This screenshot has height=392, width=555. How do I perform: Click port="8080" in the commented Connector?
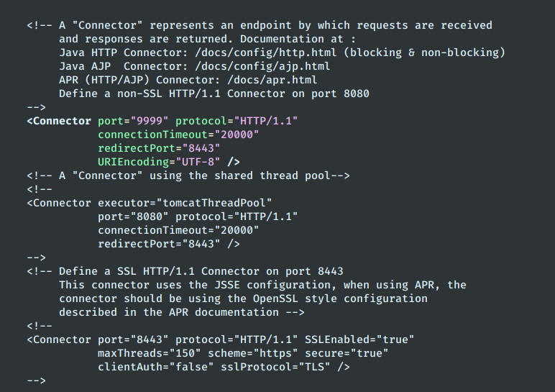[134, 216]
